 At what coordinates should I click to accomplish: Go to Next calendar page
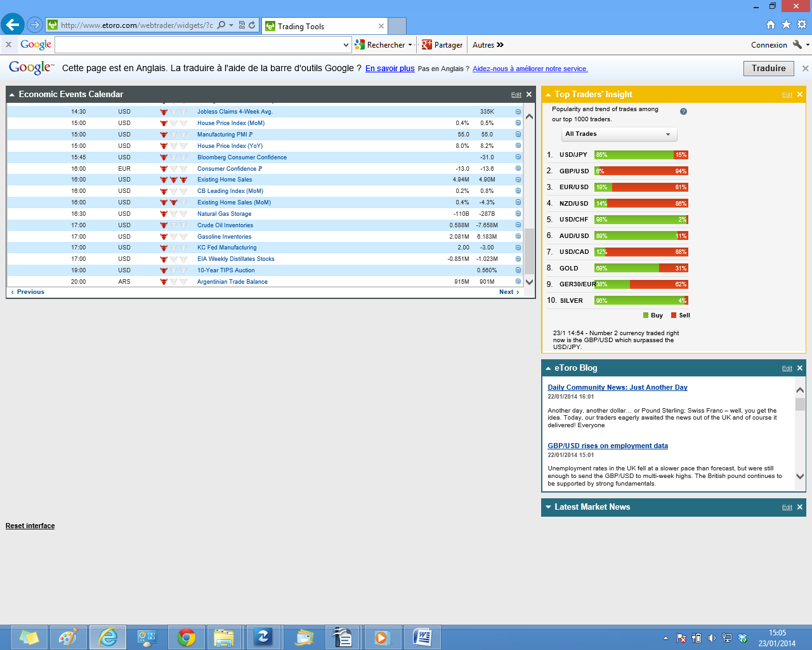click(509, 292)
